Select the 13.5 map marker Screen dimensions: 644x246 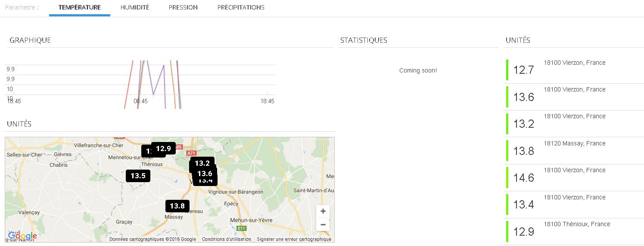[x=138, y=176]
